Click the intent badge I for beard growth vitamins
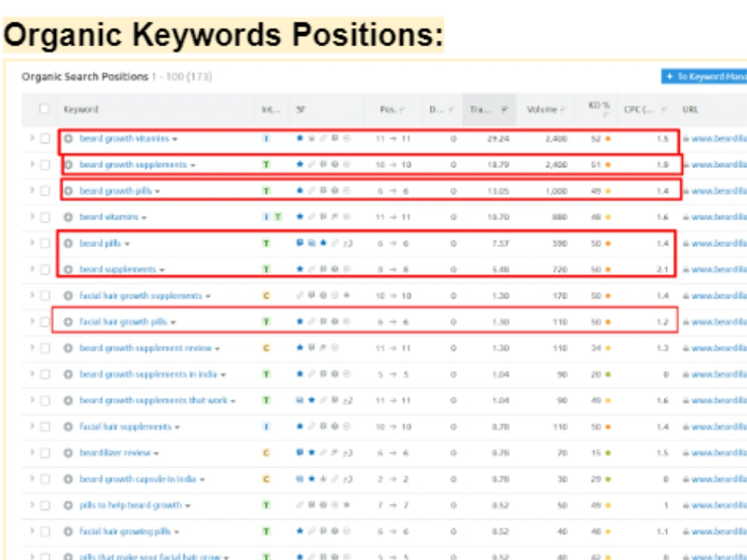 (267, 139)
